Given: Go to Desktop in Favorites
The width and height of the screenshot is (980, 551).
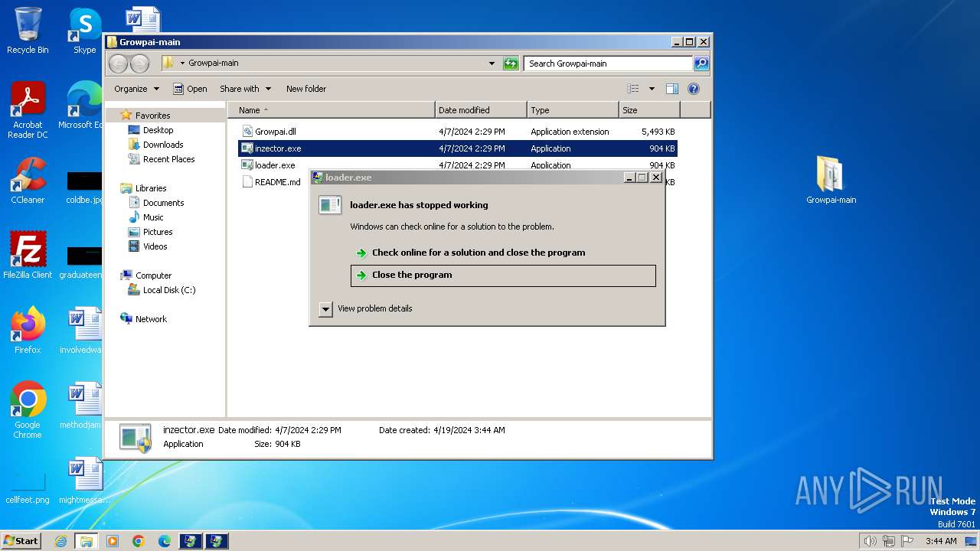Looking at the screenshot, I should click(158, 130).
